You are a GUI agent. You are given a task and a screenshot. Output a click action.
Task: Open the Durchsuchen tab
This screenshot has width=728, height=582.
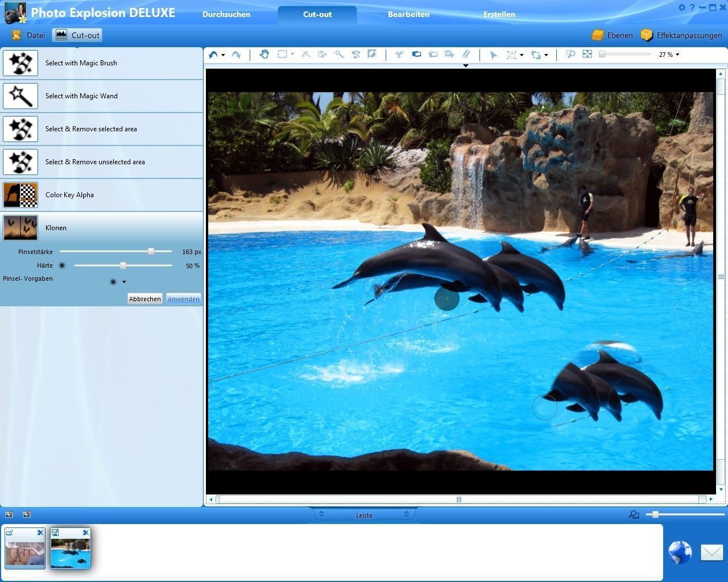coord(226,14)
